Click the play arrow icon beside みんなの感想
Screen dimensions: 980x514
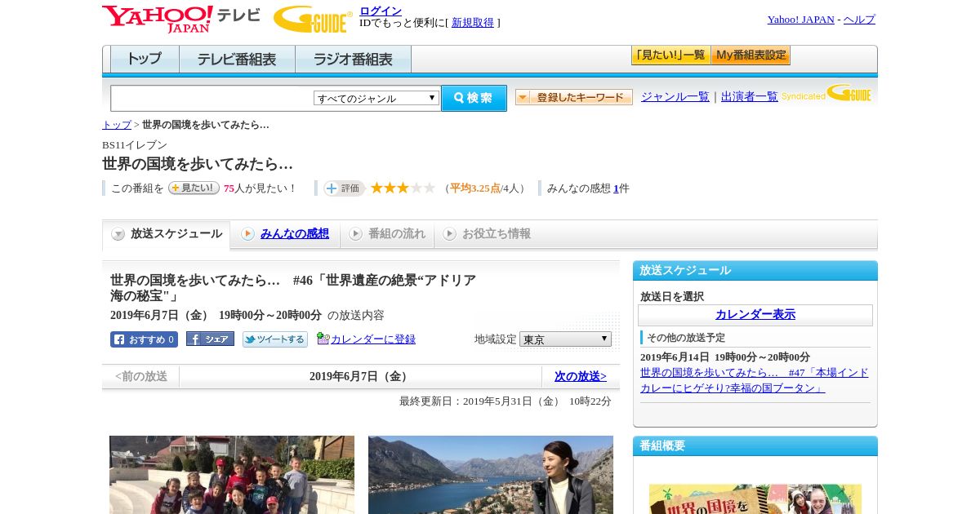[x=247, y=234]
